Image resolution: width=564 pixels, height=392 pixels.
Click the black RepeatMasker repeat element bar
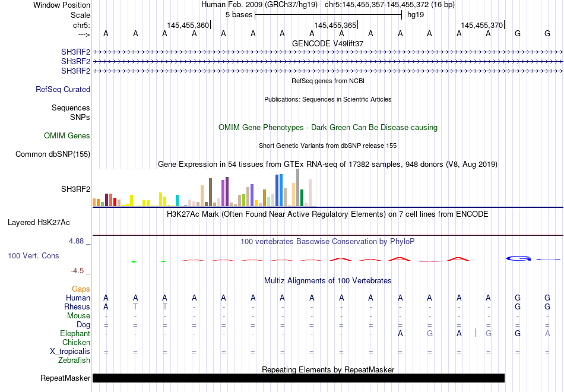pos(299,378)
